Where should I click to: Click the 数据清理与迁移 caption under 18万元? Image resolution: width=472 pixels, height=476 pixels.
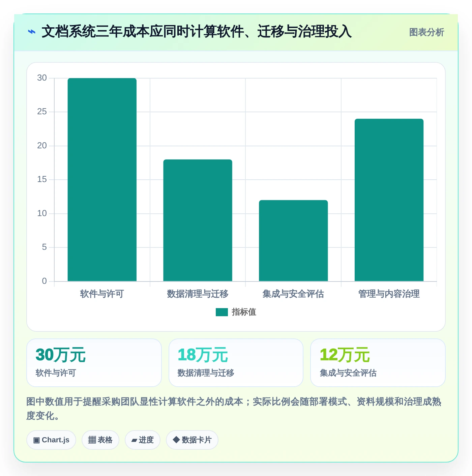point(206,373)
